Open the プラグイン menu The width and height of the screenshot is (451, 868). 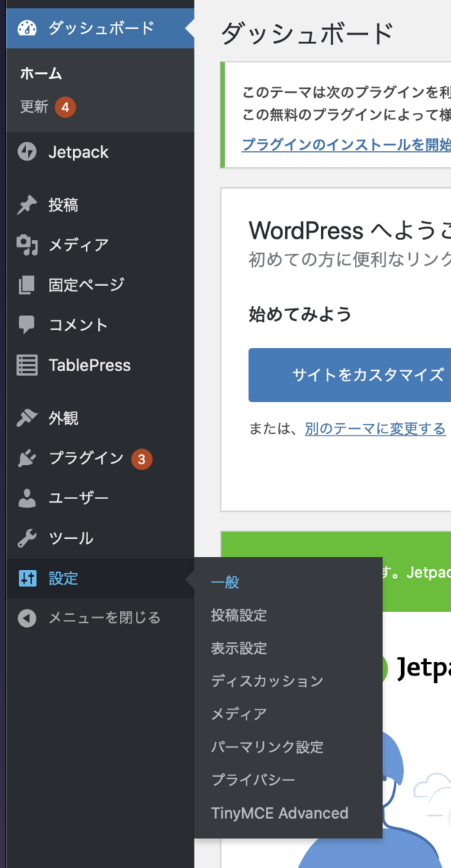[x=100, y=459]
